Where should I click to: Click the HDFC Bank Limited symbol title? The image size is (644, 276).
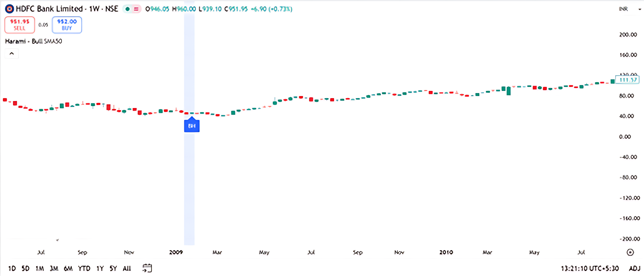49,9
